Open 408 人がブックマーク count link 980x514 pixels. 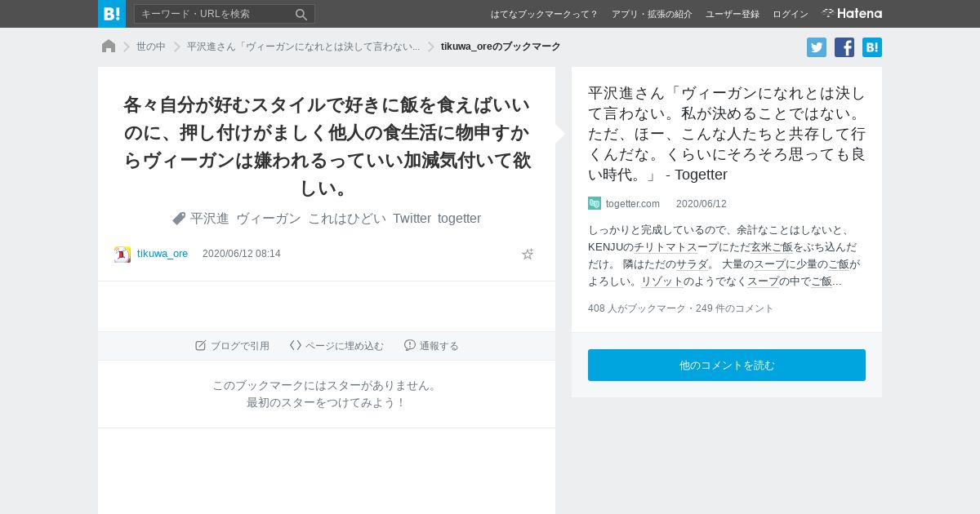(637, 308)
